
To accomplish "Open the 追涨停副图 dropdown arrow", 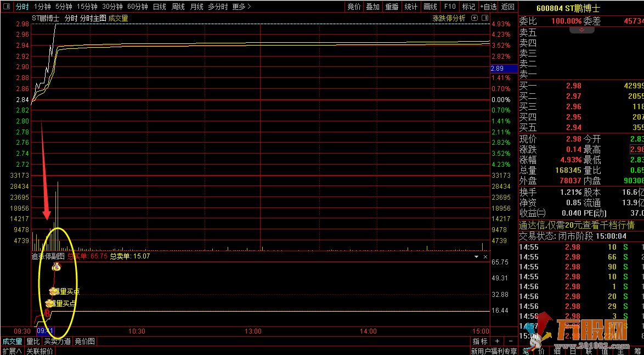I will point(477,257).
